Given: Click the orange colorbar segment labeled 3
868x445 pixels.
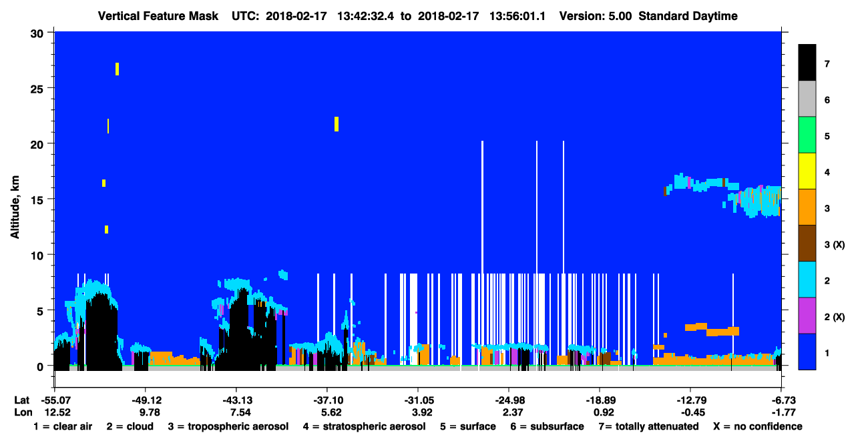Looking at the screenshot, I should 807,207.
